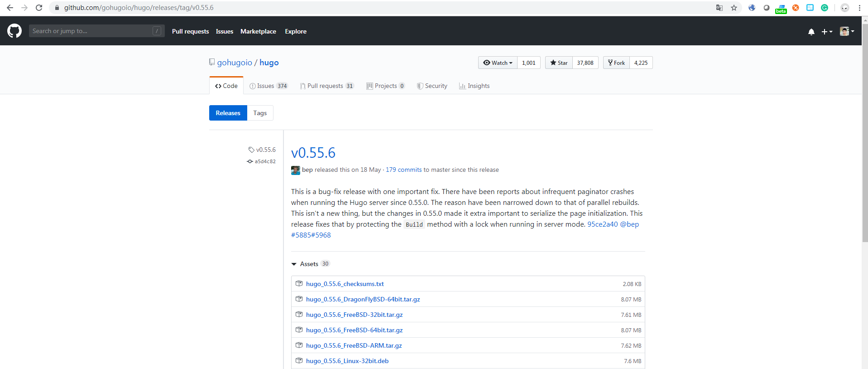868x369 pixels.
Task: Click the package icon beside FreeBSD-ARM.tar.gz
Action: coord(299,345)
